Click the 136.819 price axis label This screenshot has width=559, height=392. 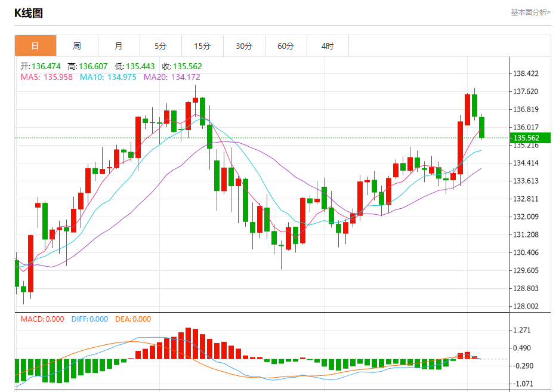click(x=526, y=109)
